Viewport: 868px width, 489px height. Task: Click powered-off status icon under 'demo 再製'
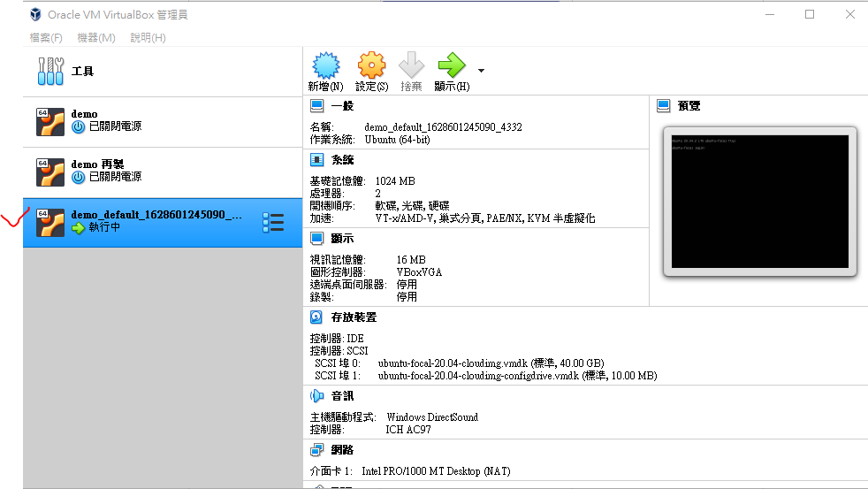(x=78, y=177)
